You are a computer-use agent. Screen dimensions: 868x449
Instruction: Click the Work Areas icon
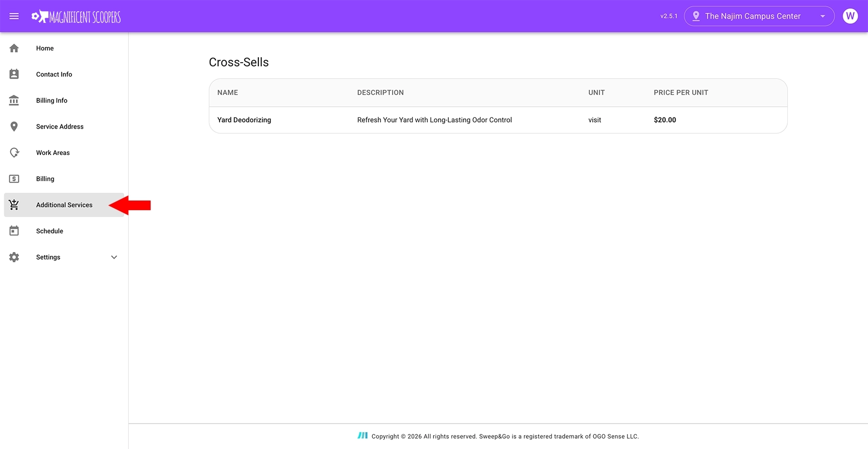14,153
